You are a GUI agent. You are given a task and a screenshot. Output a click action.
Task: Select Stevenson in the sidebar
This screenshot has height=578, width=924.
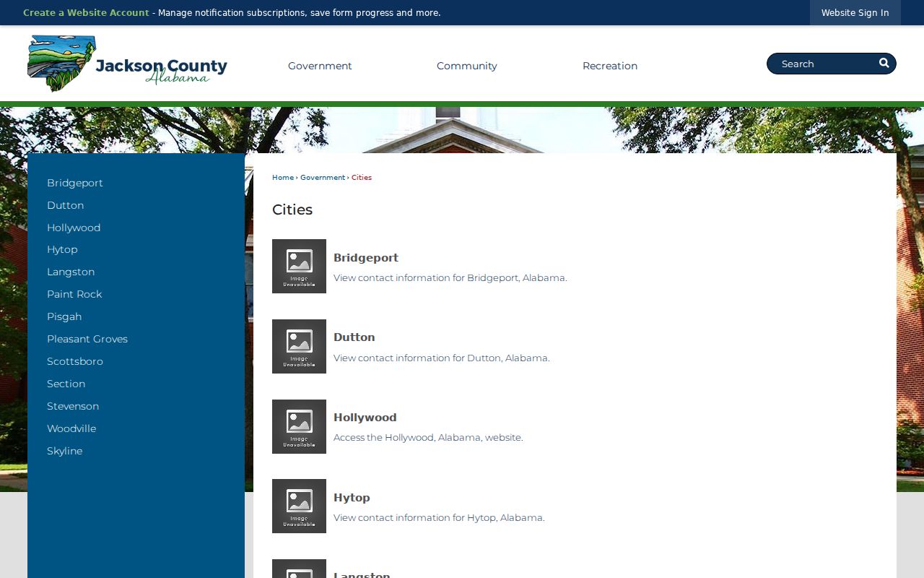[73, 406]
